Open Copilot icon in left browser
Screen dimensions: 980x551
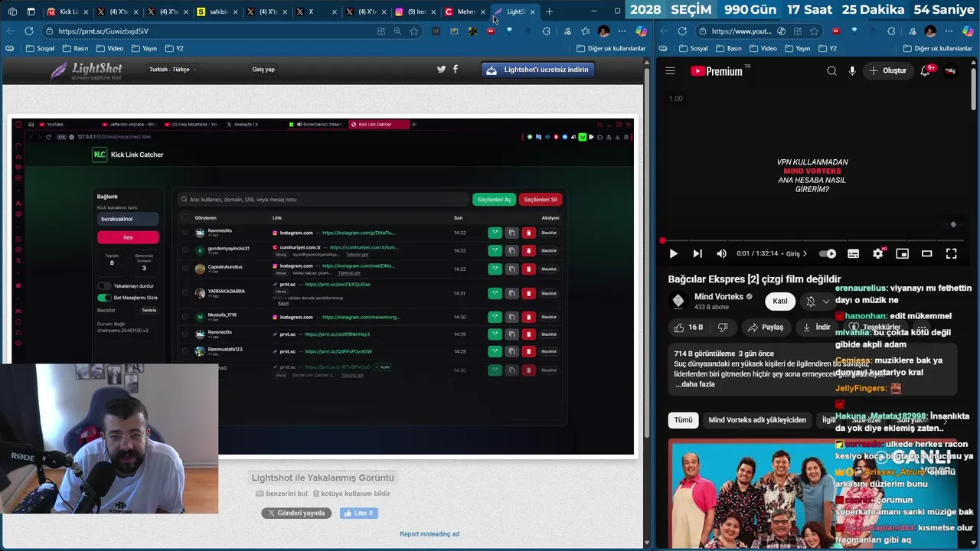coord(641,31)
